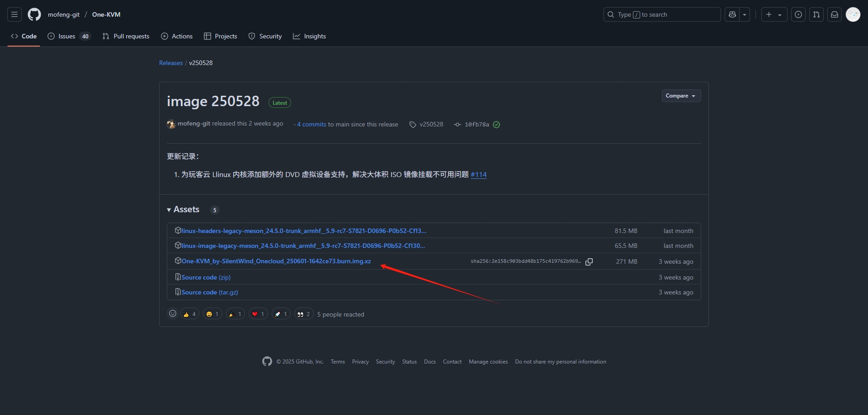Viewport: 868px width, 415px height.
Task: Copy the sha256 checksum icon
Action: 589,262
